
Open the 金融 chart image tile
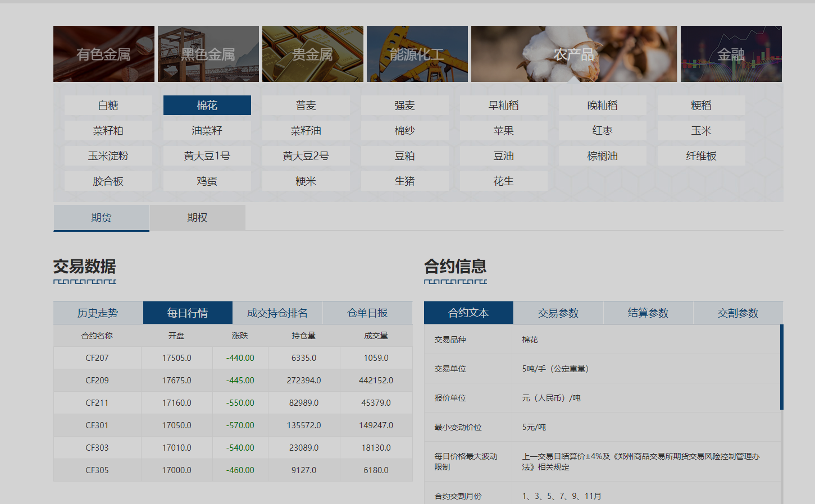[731, 54]
